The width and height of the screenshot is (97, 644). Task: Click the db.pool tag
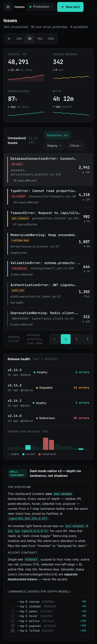coord(17,164)
